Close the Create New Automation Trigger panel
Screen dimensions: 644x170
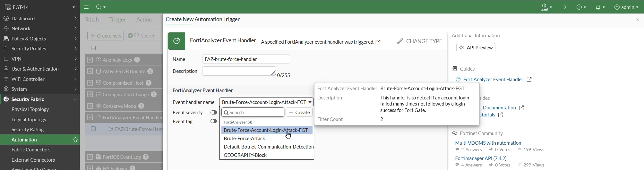pos(638,20)
